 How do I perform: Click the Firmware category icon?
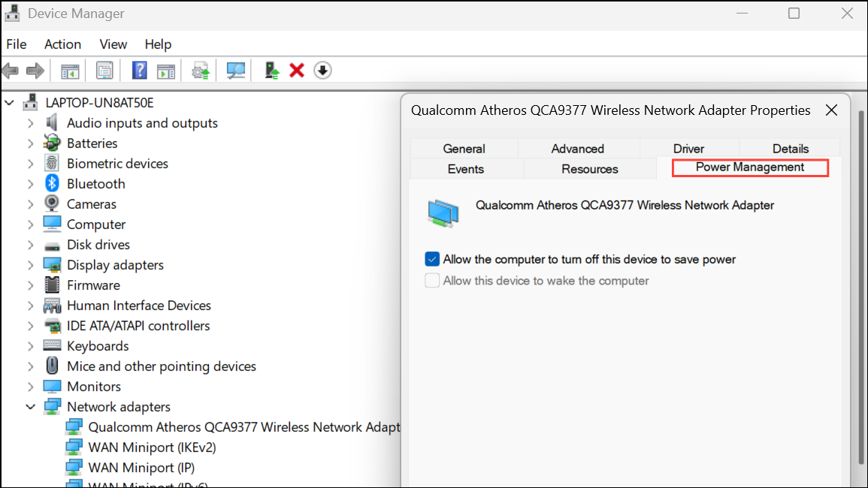click(52, 285)
